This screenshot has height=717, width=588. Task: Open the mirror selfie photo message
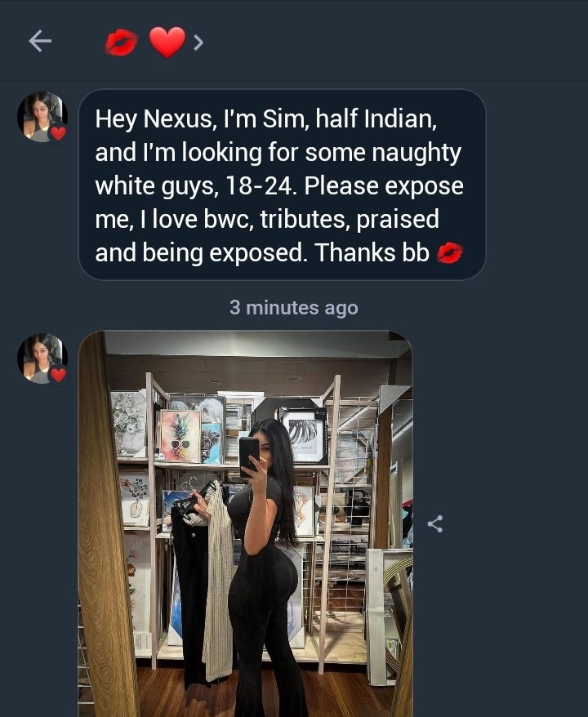[246, 523]
